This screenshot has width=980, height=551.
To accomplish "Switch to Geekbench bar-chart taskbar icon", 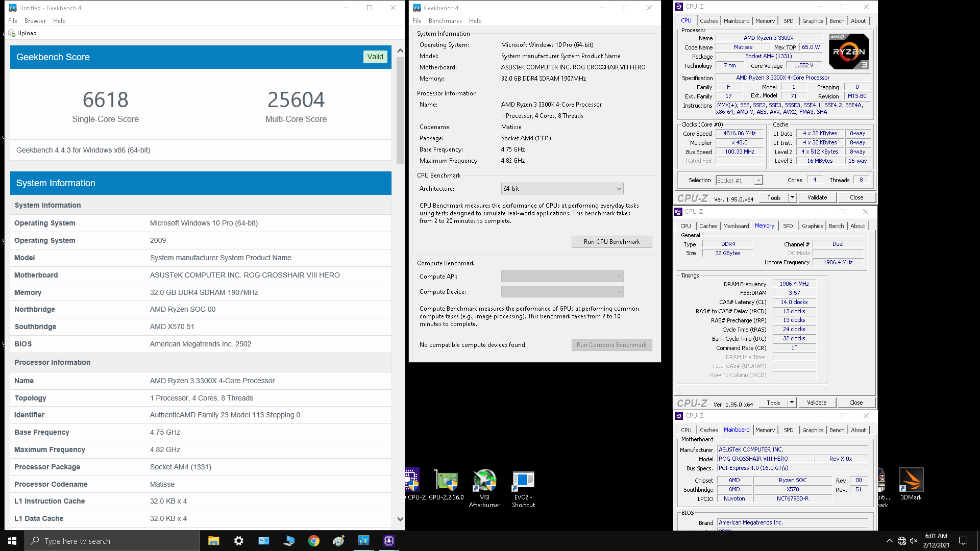I will click(x=364, y=541).
